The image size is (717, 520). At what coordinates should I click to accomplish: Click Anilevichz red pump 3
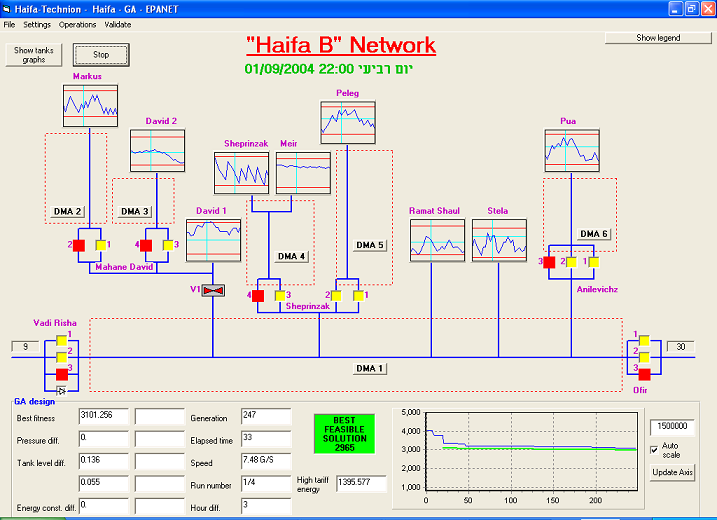tap(549, 262)
